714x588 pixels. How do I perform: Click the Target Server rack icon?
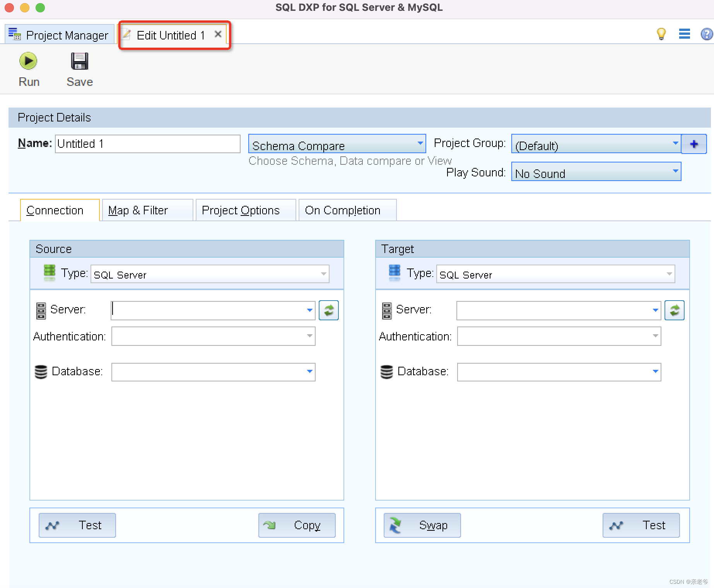click(387, 311)
